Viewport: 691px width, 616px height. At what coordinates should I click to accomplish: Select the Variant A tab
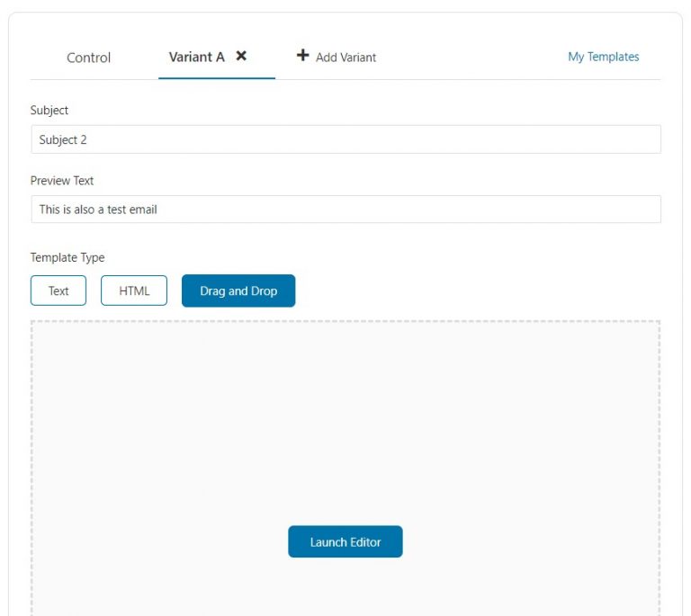(196, 57)
